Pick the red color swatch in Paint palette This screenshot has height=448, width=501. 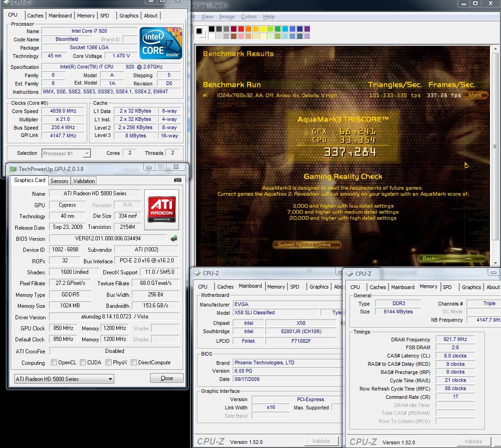click(241, 29)
